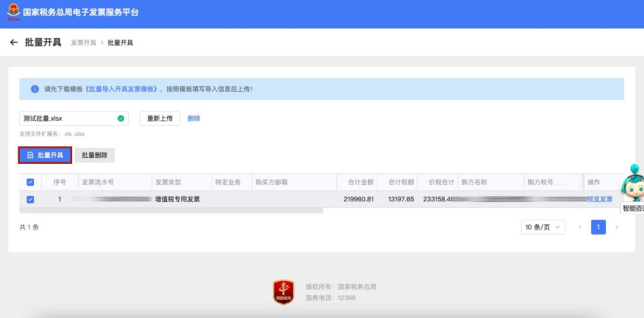Click green success checkmark in file field
644x318 pixels.
(x=120, y=119)
